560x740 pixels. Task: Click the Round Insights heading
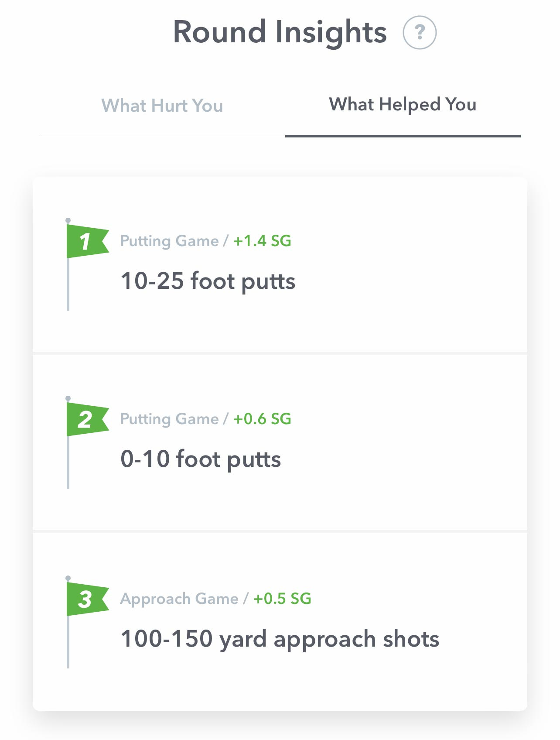280,33
